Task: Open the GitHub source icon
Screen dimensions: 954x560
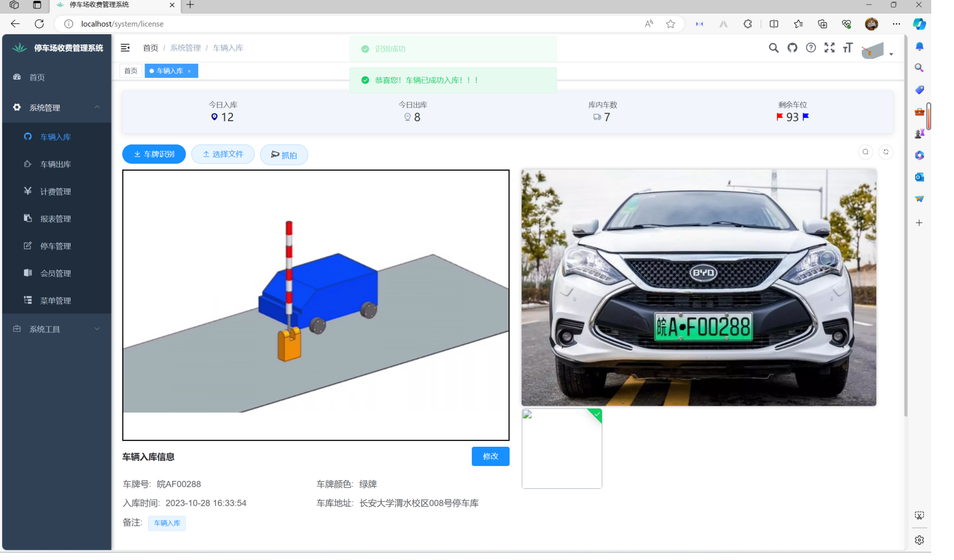Action: point(792,48)
